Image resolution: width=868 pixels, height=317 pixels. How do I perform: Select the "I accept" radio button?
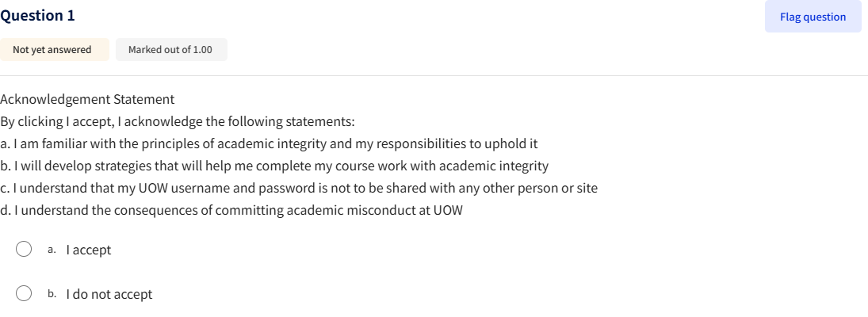pos(25,250)
